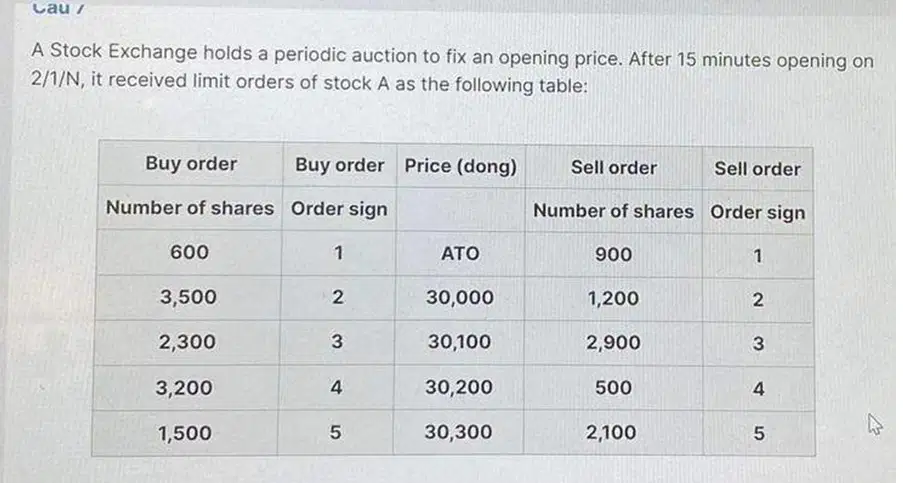This screenshot has height=483, width=903.
Task: Click the 30,300 price cell
Action: click(x=458, y=432)
